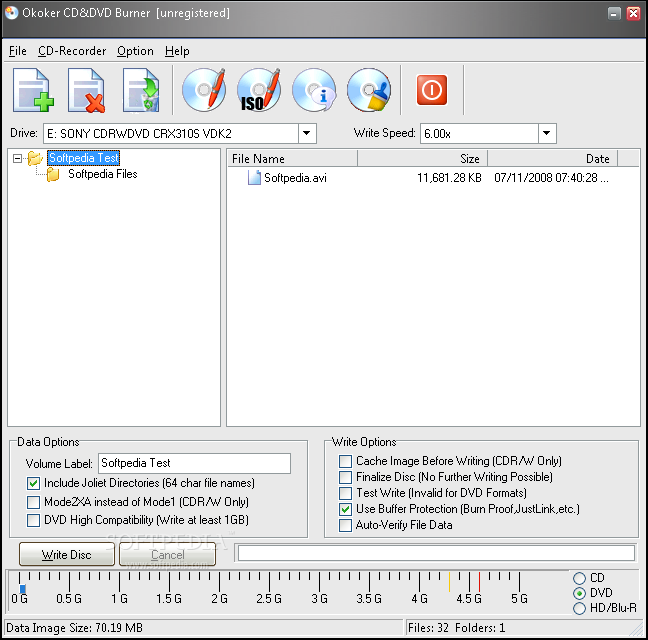Click the 11,681.28 KB size cell
This screenshot has height=640, width=648.
[449, 178]
